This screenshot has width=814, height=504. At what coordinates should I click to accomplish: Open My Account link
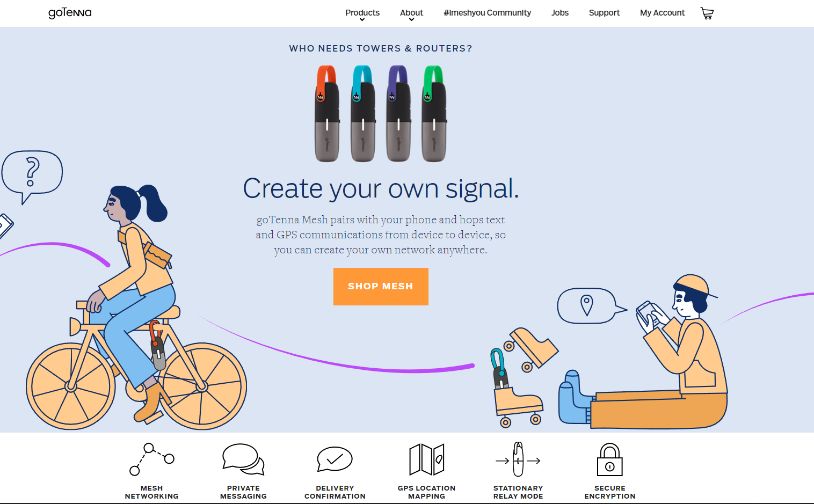[x=662, y=13]
